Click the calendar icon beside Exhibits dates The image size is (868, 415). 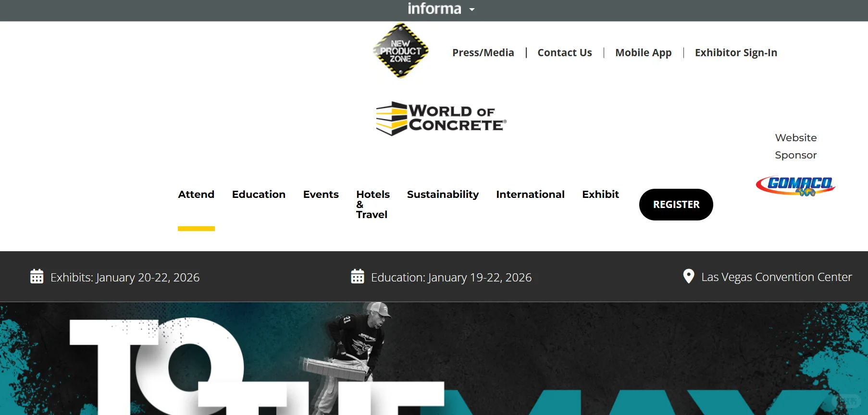[37, 276]
